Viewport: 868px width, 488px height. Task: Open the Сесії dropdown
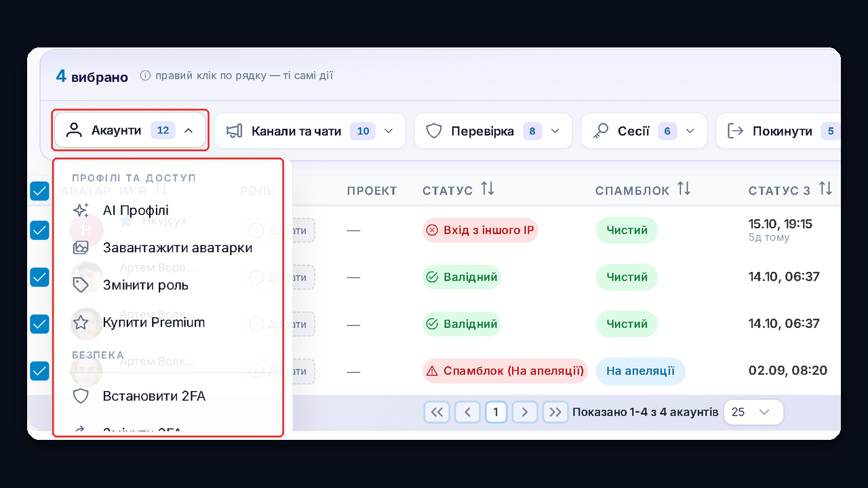click(644, 131)
